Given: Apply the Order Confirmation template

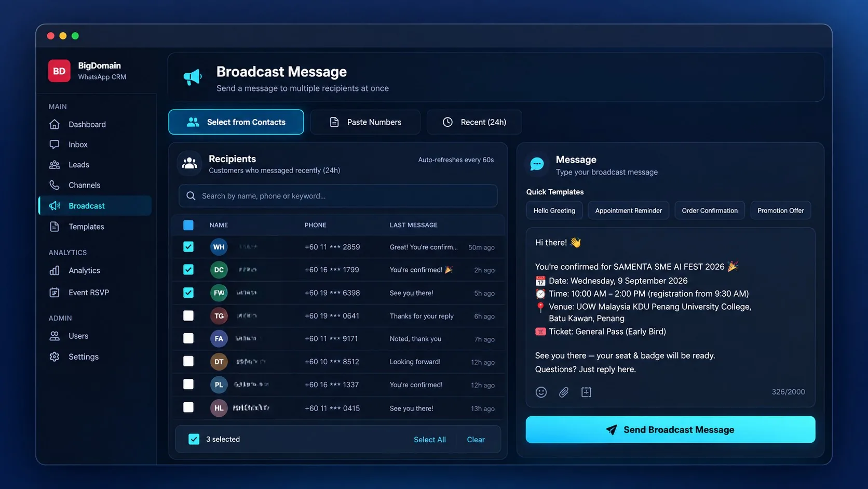Looking at the screenshot, I should pos(710,210).
